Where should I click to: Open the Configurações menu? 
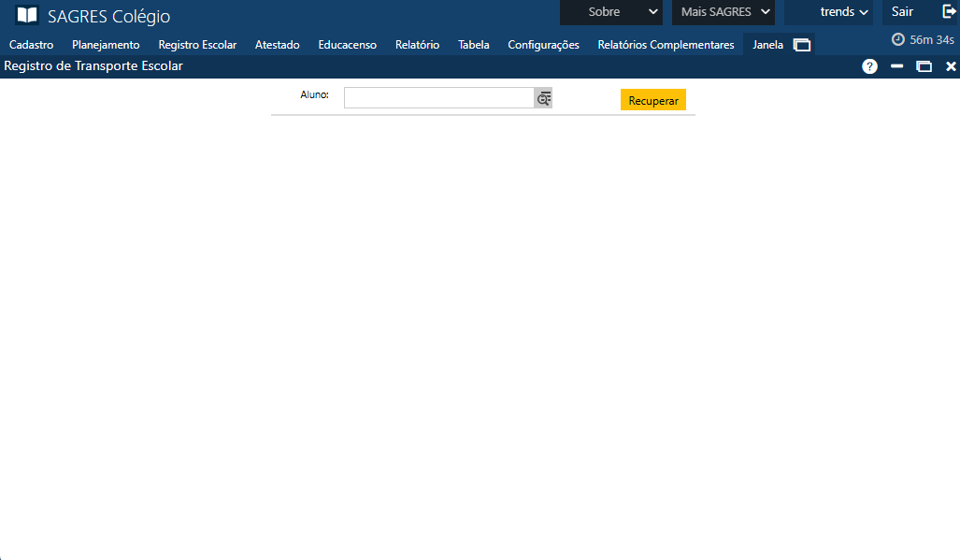(543, 44)
